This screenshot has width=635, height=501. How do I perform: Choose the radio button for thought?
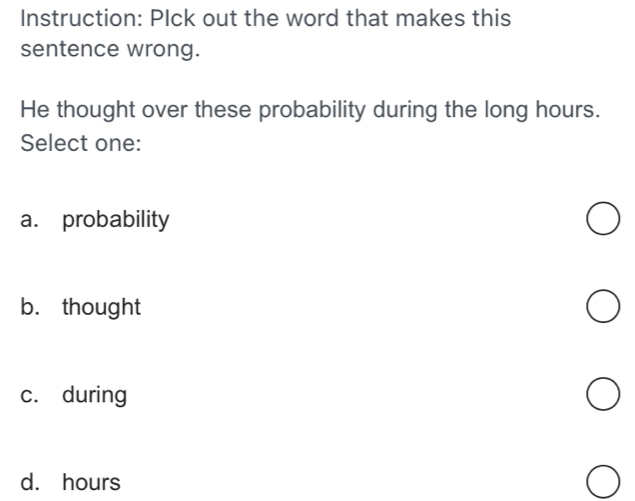point(600,308)
